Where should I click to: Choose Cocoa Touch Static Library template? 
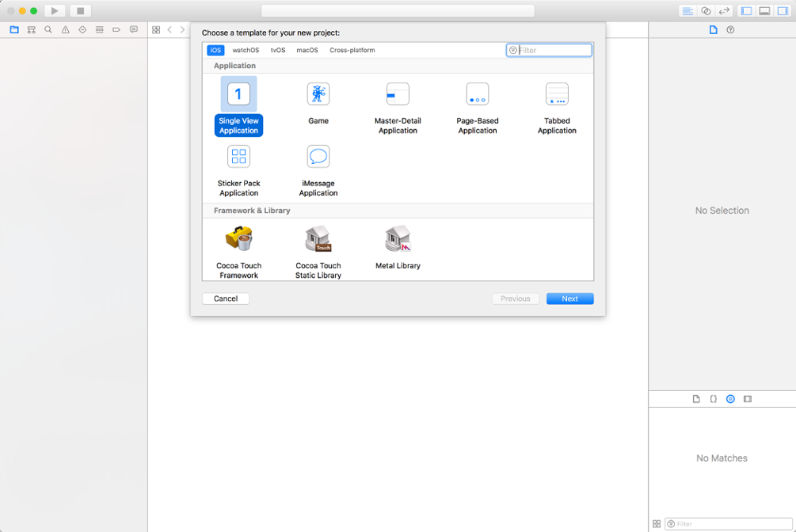pos(318,253)
